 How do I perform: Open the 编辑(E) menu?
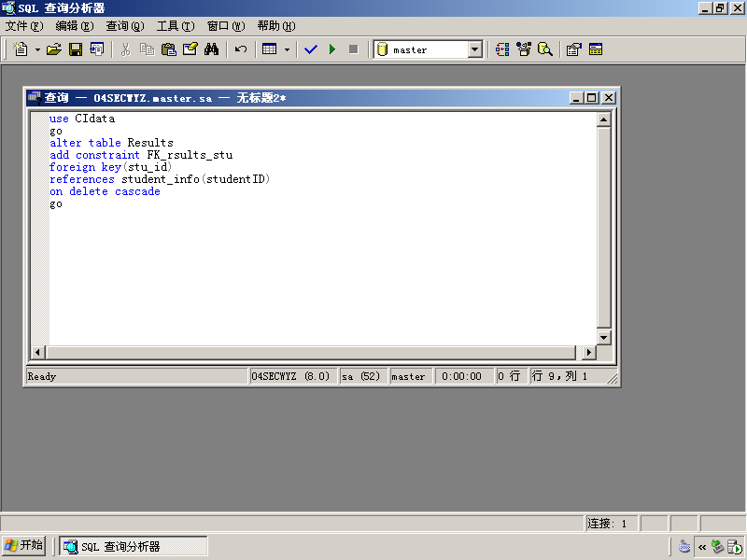pos(75,26)
